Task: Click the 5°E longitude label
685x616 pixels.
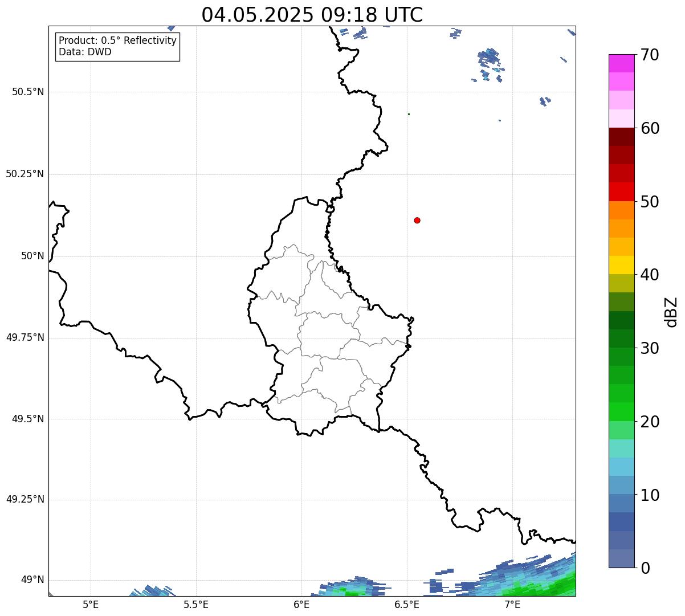Action: click(x=91, y=604)
